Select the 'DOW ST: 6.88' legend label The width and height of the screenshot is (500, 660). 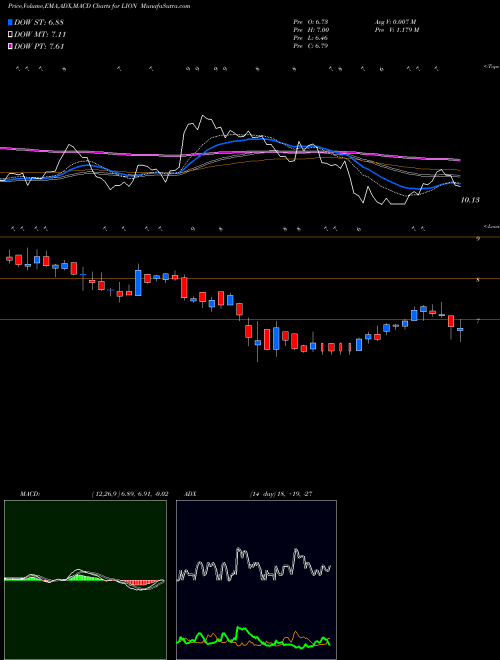(39, 22)
